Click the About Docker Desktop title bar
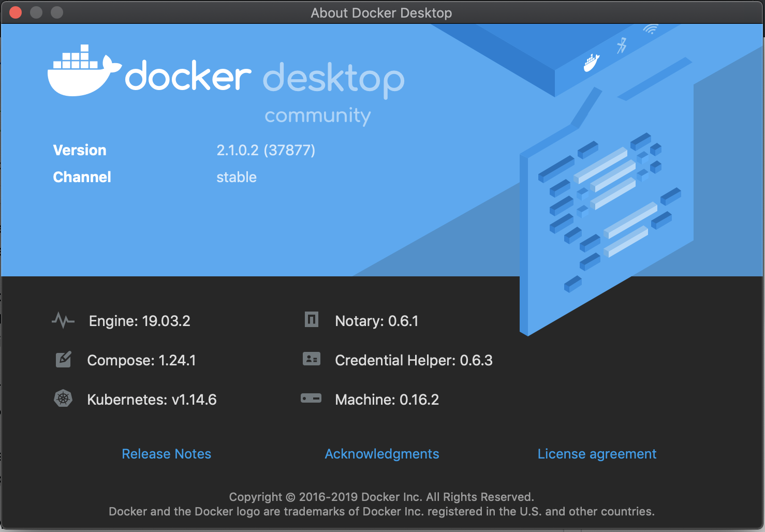 381,12
